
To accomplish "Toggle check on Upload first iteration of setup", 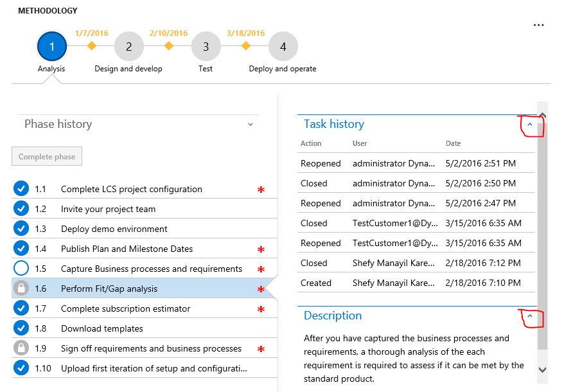I will 22,368.
